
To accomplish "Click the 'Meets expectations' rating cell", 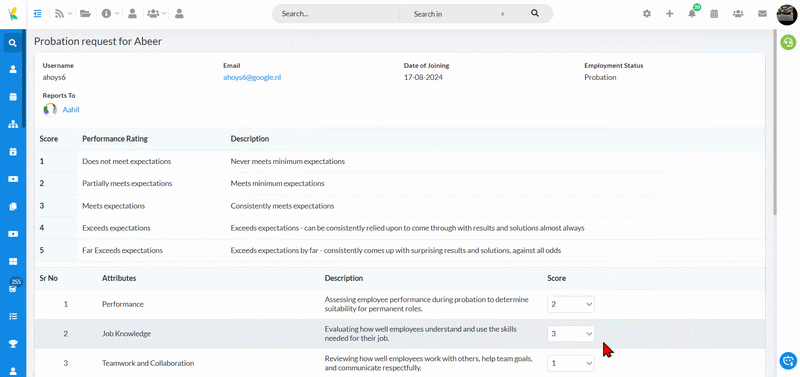I will (113, 206).
